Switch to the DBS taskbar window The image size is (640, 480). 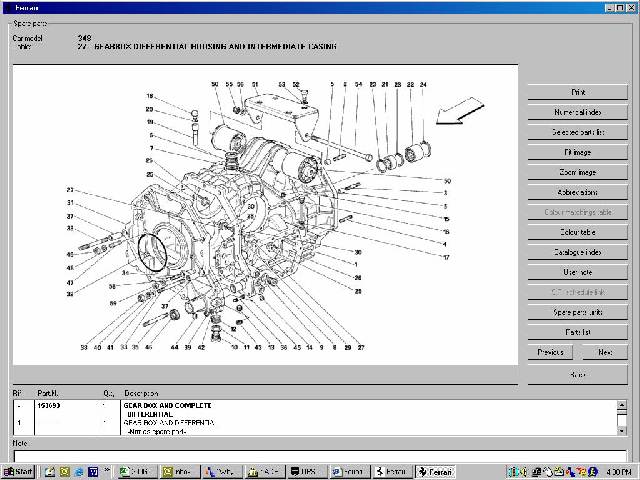pyautogui.click(x=307, y=472)
